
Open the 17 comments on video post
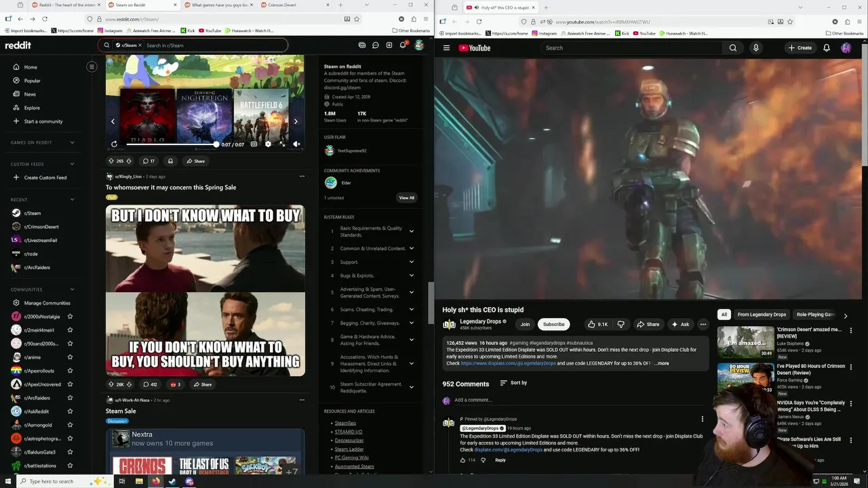pos(149,161)
